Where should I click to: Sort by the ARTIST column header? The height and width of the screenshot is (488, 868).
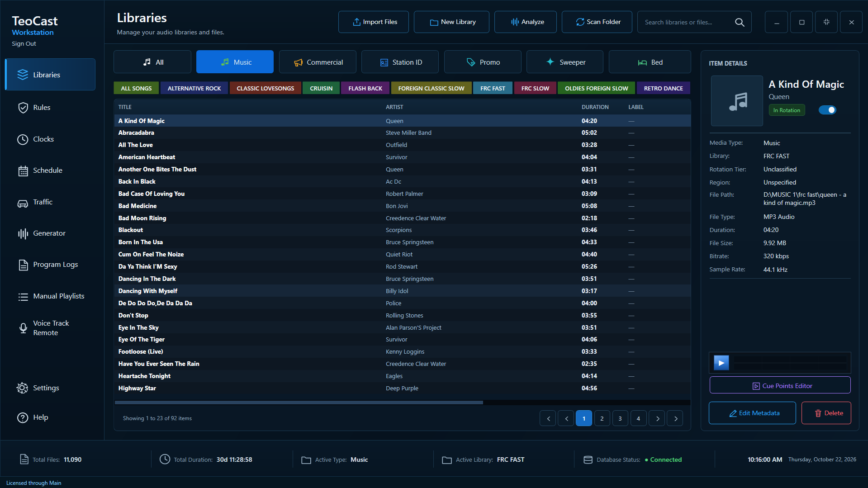(x=394, y=107)
